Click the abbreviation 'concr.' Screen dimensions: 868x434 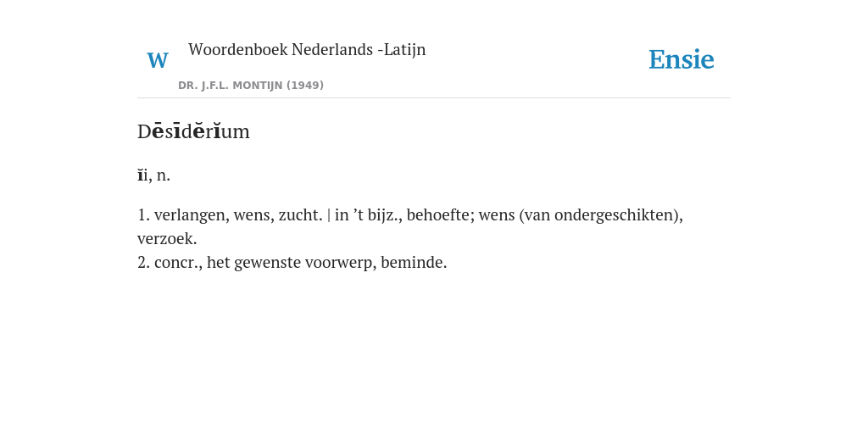(178, 263)
